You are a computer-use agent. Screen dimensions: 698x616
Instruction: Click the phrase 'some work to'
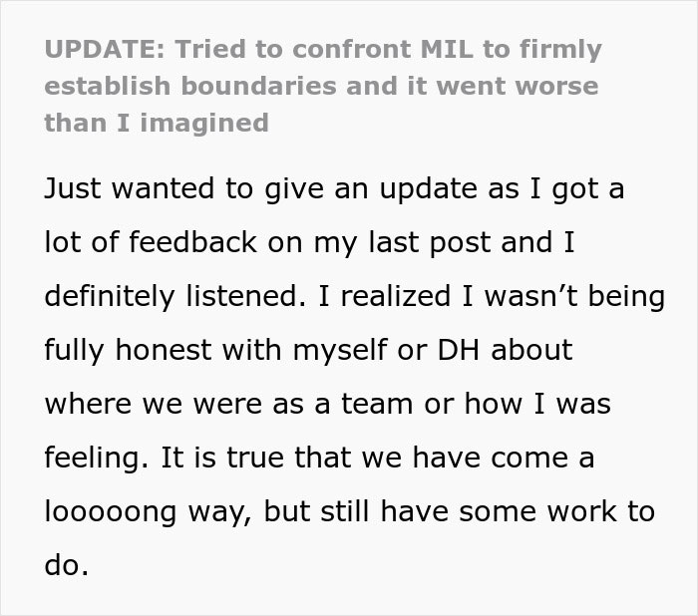[556, 512]
